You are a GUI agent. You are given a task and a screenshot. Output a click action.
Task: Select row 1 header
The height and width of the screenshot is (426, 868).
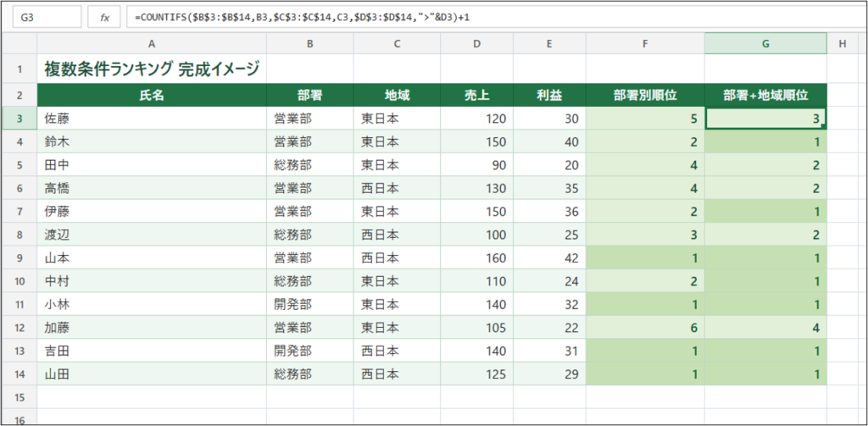(x=19, y=69)
